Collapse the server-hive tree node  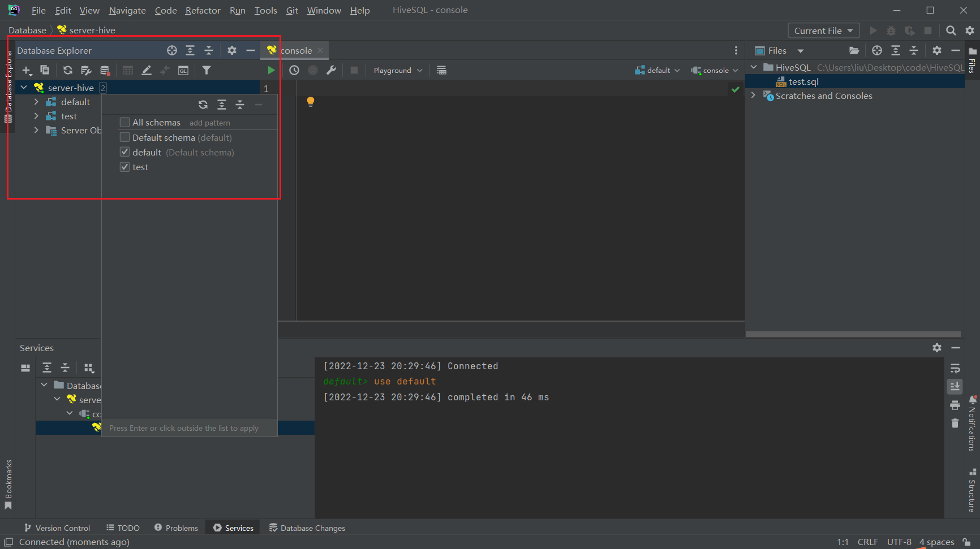coord(24,88)
